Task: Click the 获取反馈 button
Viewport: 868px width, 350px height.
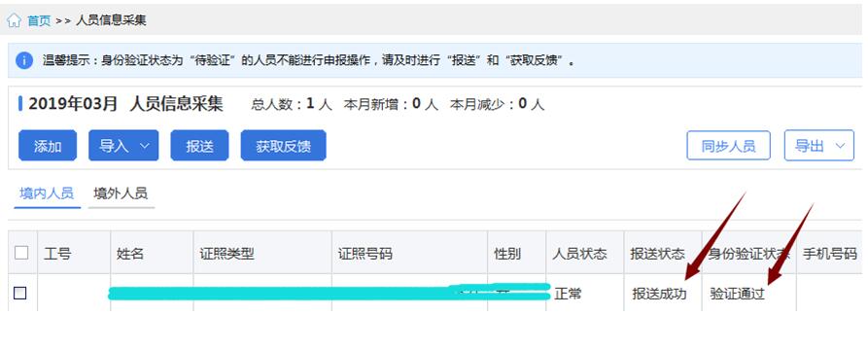Action: 284,146
